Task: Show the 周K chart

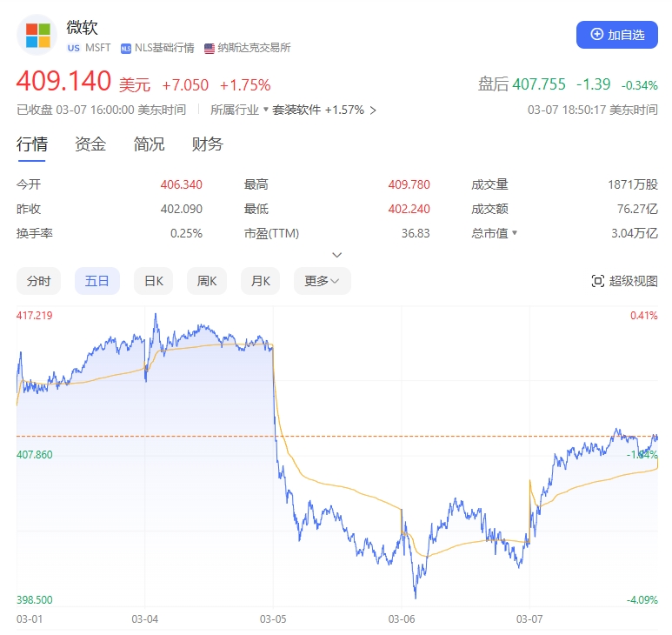Action: (x=207, y=281)
